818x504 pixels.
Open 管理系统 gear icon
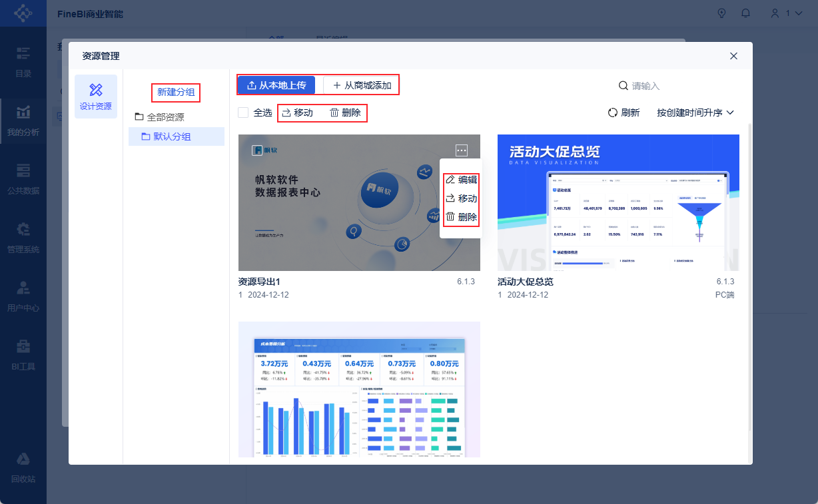pos(23,229)
